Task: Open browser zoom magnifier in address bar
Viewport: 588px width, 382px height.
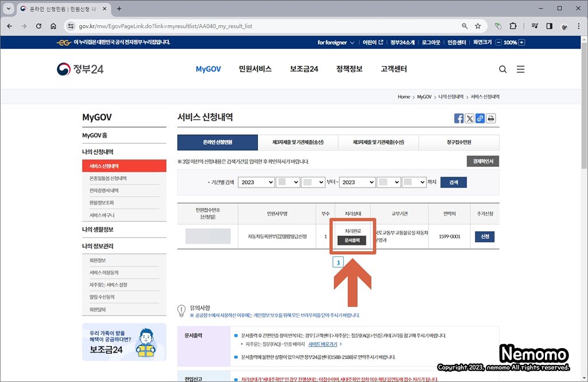Action: pos(465,26)
